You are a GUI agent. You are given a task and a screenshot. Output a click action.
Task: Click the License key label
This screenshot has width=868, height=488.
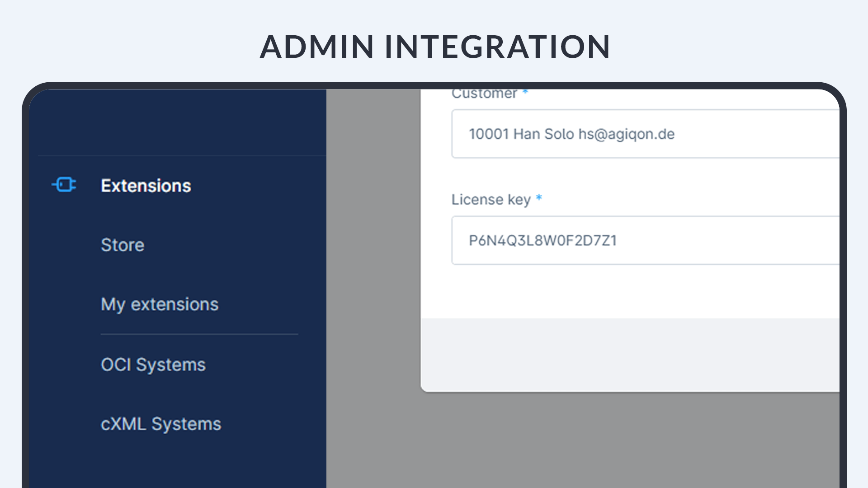pyautogui.click(x=491, y=200)
